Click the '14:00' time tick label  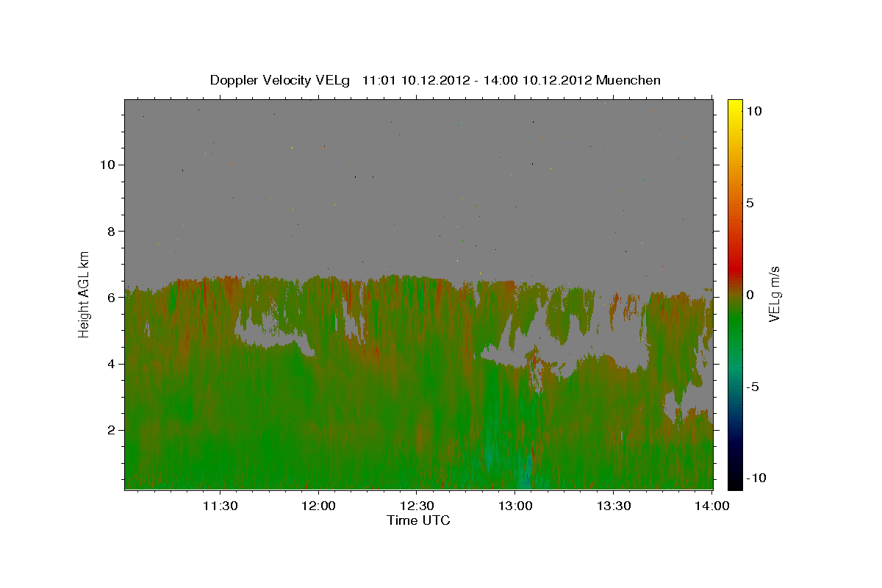coord(712,506)
